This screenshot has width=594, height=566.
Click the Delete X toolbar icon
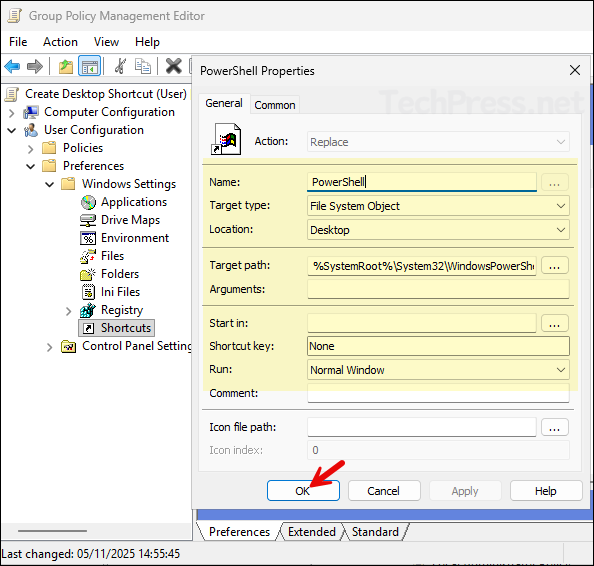tap(174, 66)
